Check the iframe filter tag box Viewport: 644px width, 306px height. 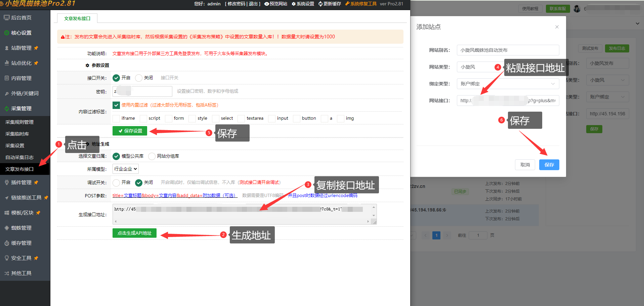pyautogui.click(x=116, y=118)
